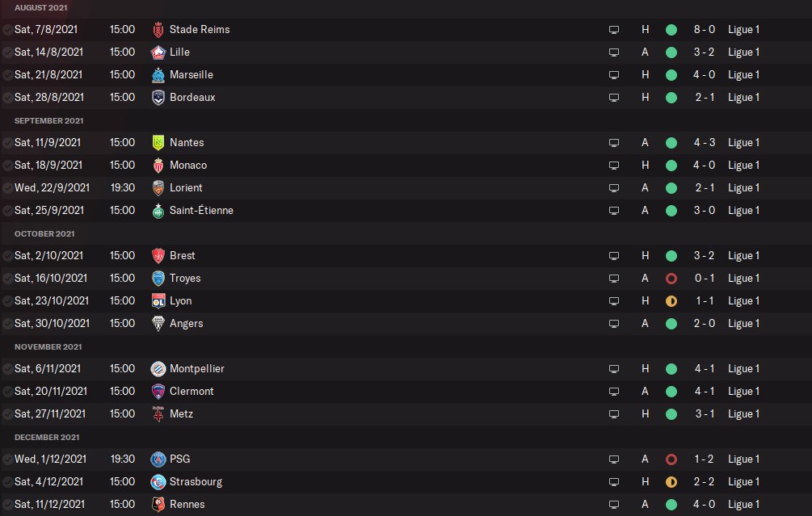Click the Stade Reims club crest
The image size is (812, 516).
coord(158,30)
